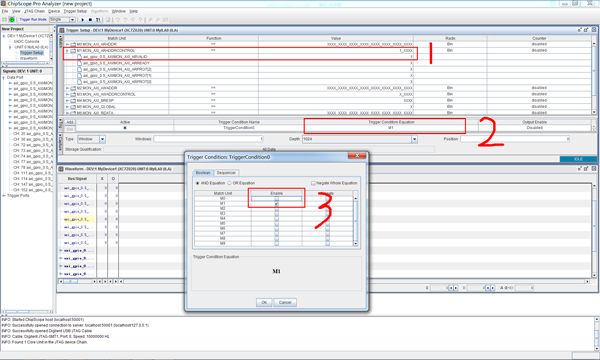Click the T! trigger immediate icon
600x360 pixels.
coord(98,20)
